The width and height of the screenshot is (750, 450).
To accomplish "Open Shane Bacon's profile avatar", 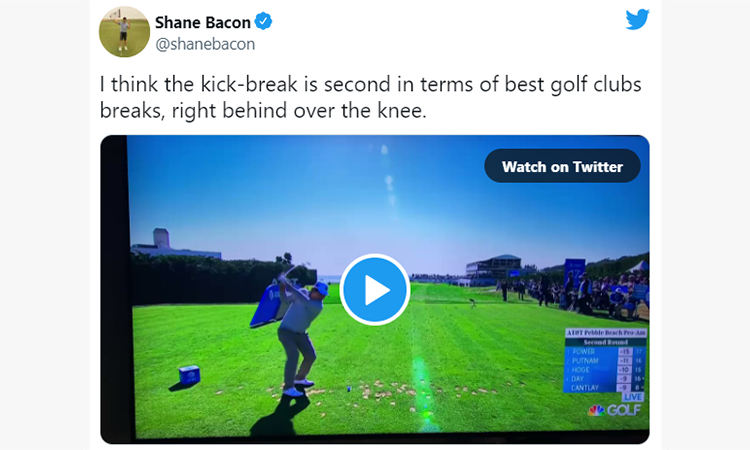I will coord(124,32).
